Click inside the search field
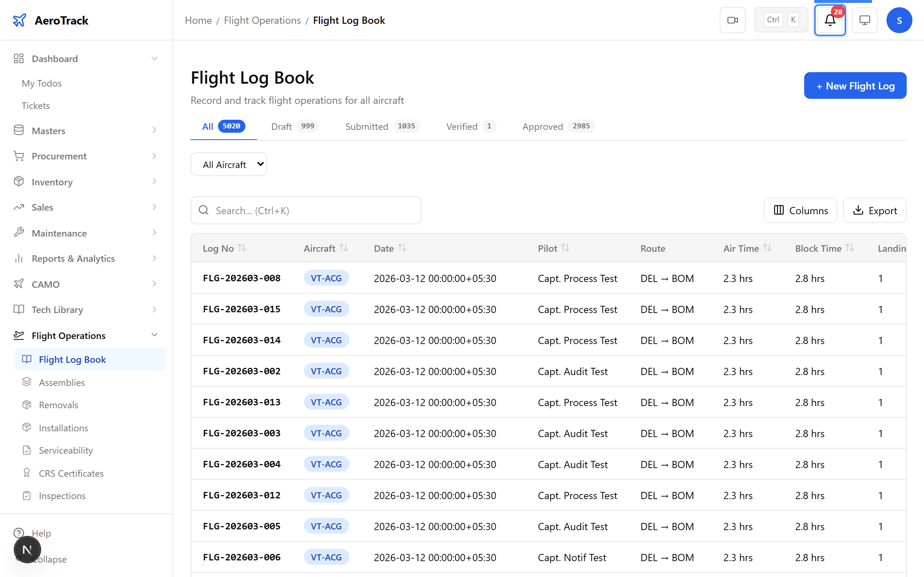 pyautogui.click(x=305, y=210)
